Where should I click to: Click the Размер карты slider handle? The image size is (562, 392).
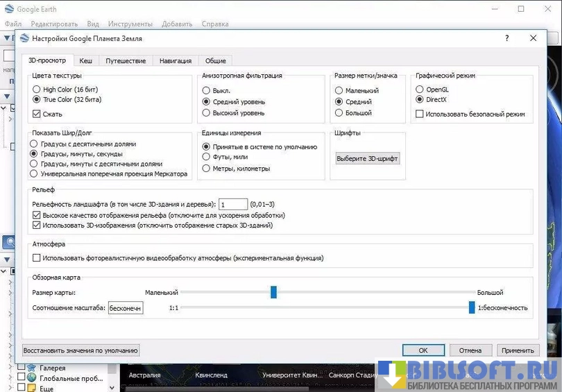(273, 293)
